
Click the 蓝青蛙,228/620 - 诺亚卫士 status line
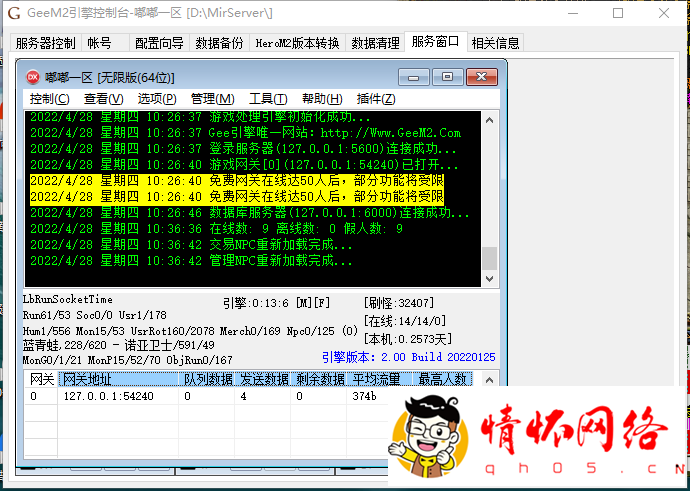pos(118,345)
